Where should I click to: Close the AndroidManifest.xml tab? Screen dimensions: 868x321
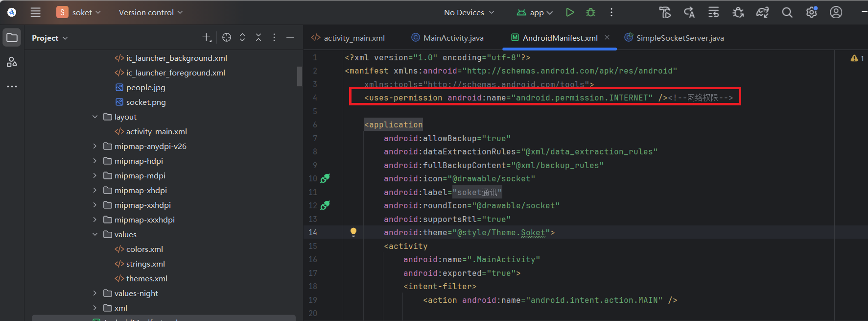(x=607, y=37)
